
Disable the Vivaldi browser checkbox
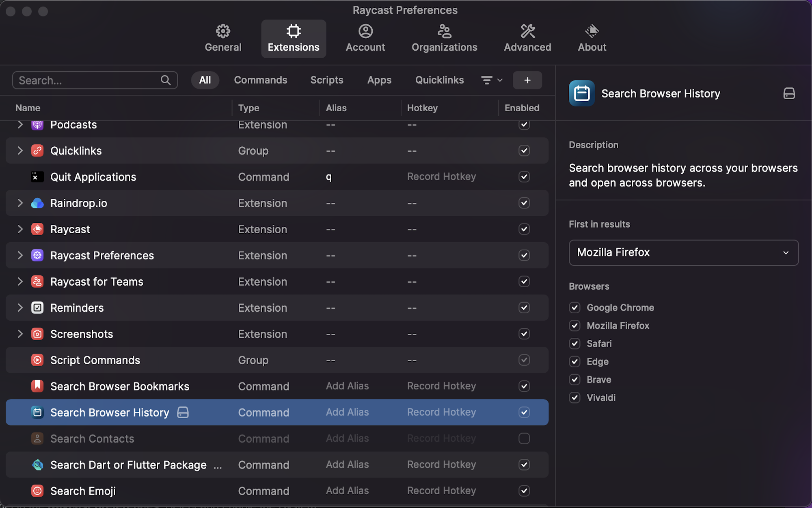click(574, 397)
